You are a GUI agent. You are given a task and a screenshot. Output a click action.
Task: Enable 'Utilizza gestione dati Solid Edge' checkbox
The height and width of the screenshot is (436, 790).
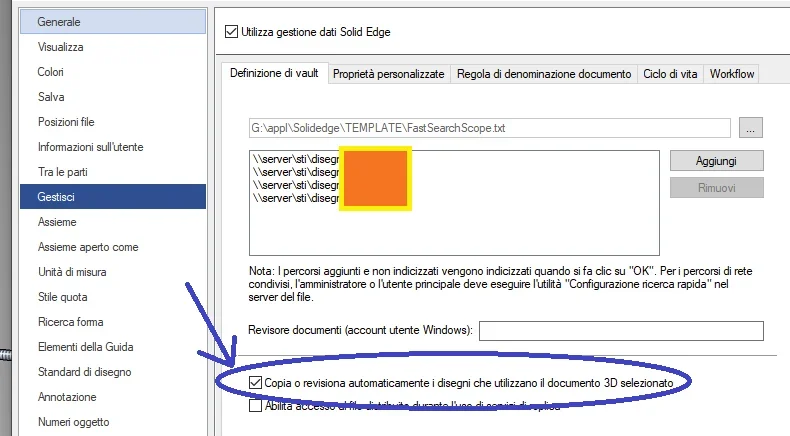point(233,32)
